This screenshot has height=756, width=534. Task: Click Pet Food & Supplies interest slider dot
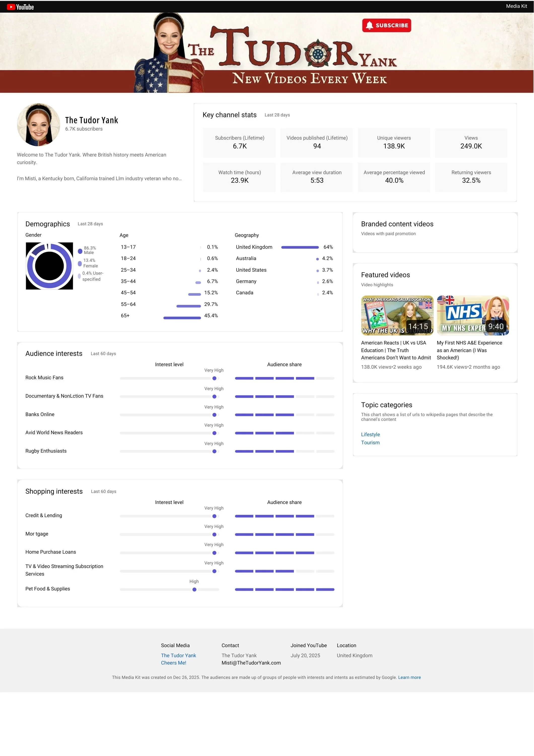[x=194, y=589]
